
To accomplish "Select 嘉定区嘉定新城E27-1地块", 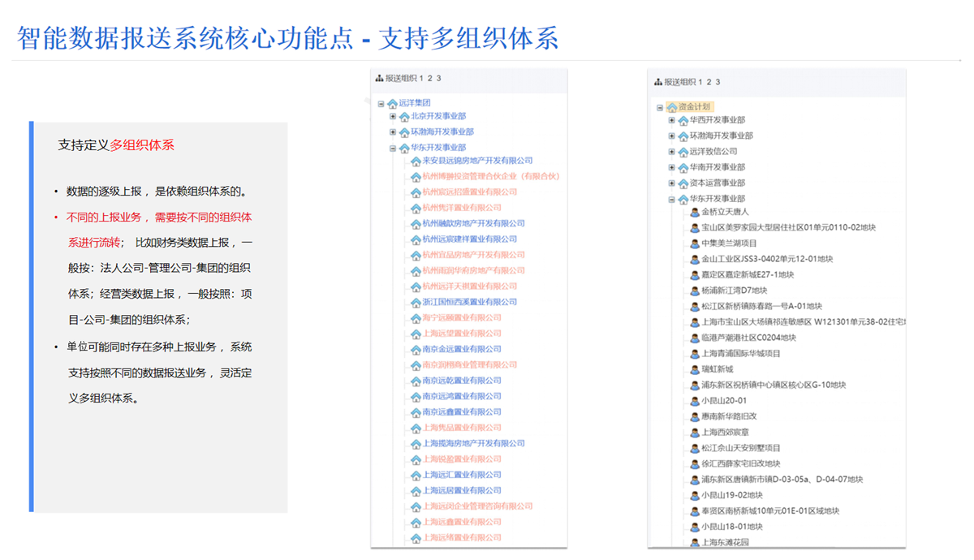I will coord(748,275).
